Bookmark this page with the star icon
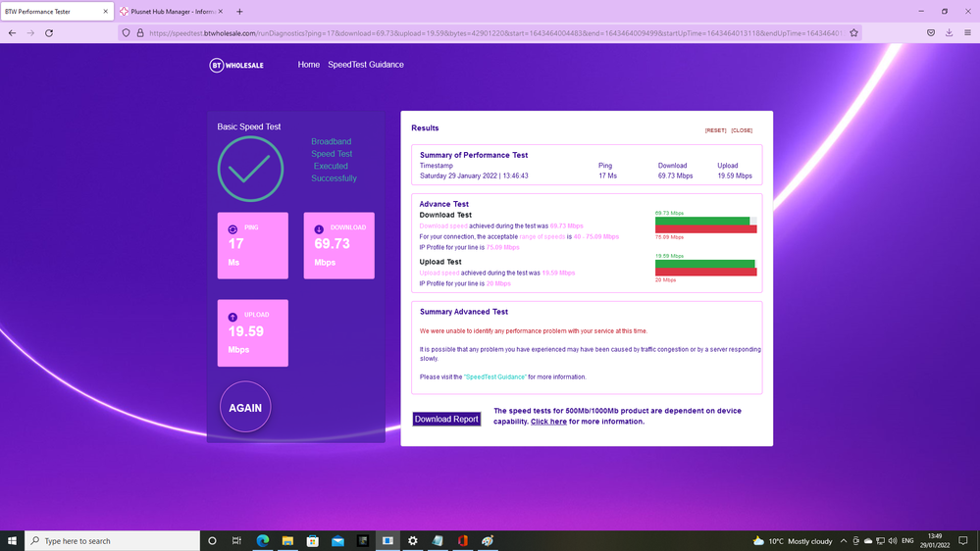This screenshot has height=551, width=980. point(853,32)
